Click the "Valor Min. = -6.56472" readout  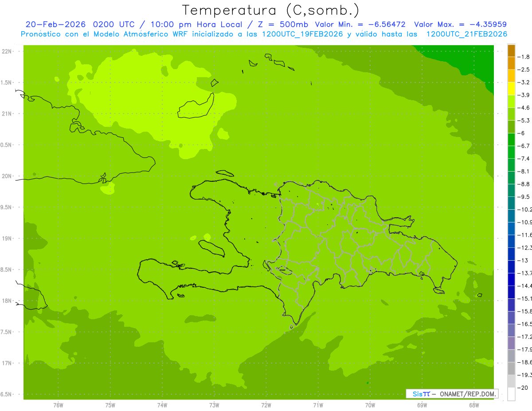[x=360, y=24]
